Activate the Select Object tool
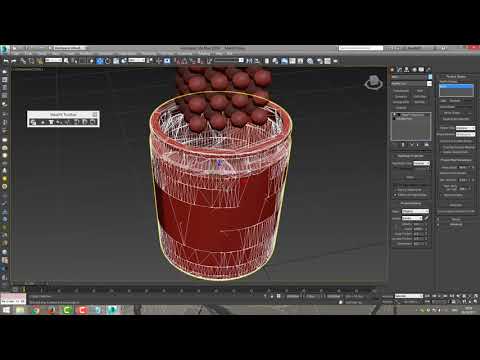 [66, 61]
